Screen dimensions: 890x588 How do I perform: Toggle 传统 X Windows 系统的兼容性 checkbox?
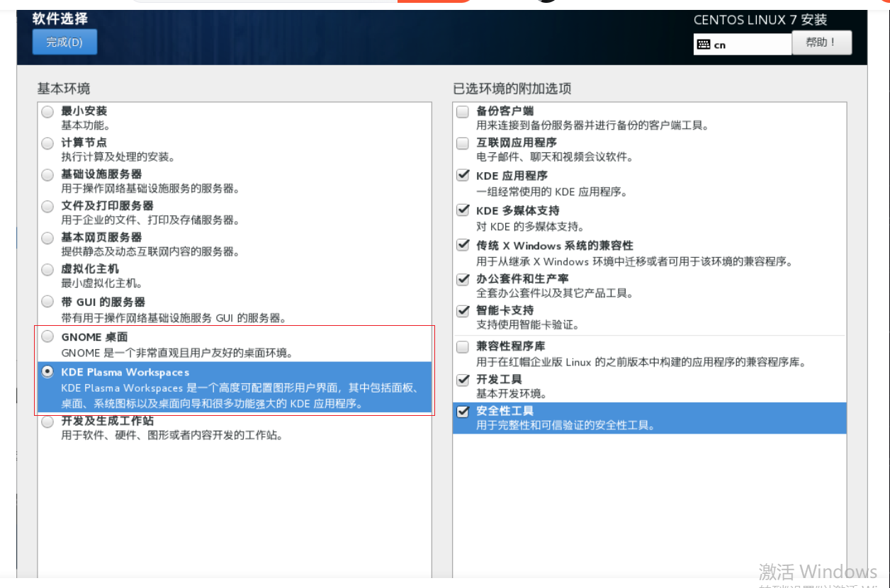pyautogui.click(x=463, y=245)
